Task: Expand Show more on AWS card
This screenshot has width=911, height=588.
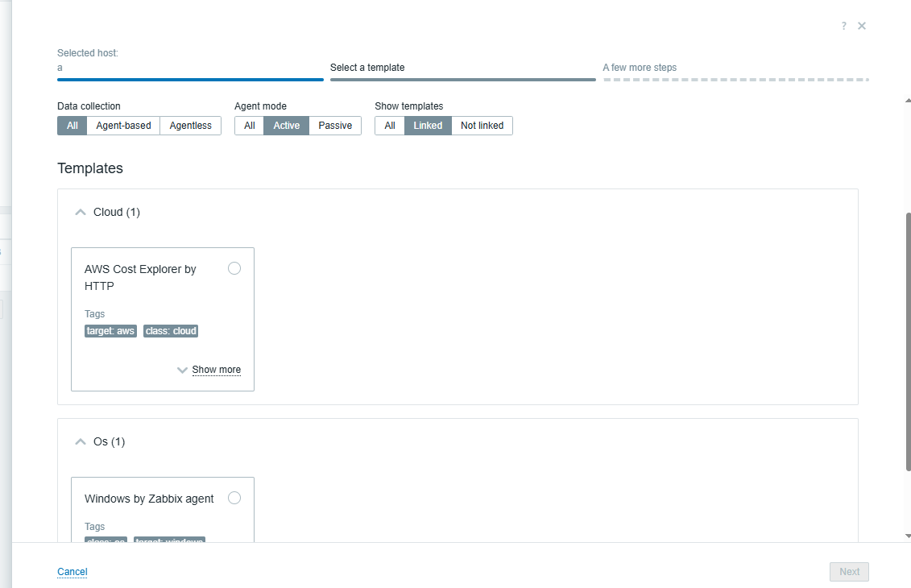Action: coord(216,370)
